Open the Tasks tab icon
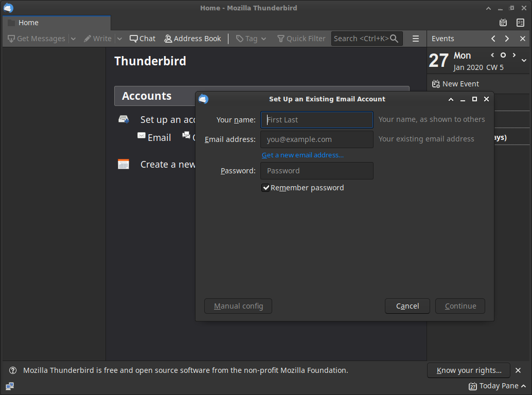 [520, 22]
